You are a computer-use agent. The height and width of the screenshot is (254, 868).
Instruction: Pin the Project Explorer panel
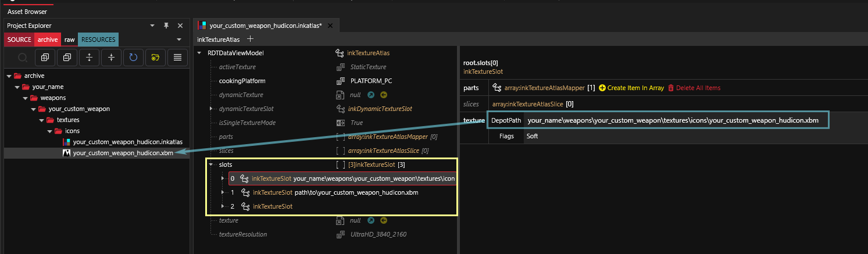166,26
